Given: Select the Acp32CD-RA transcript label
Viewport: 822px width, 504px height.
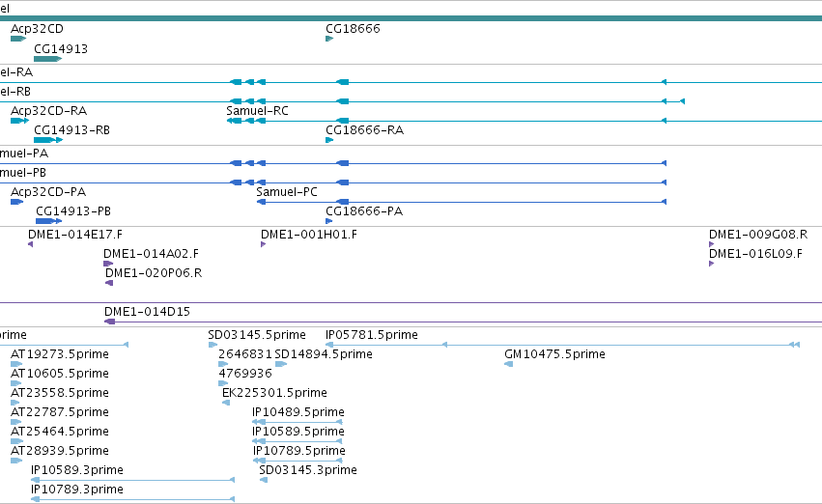Looking at the screenshot, I should click(48, 110).
